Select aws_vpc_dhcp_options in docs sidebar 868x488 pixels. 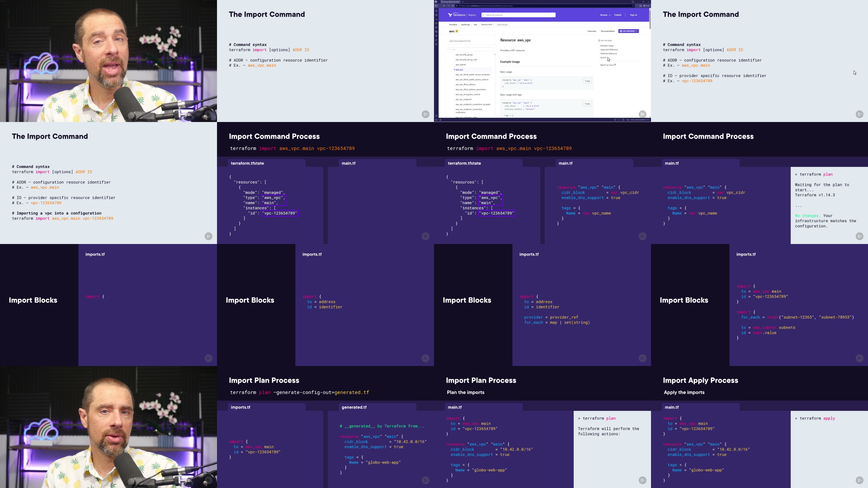[466, 85]
